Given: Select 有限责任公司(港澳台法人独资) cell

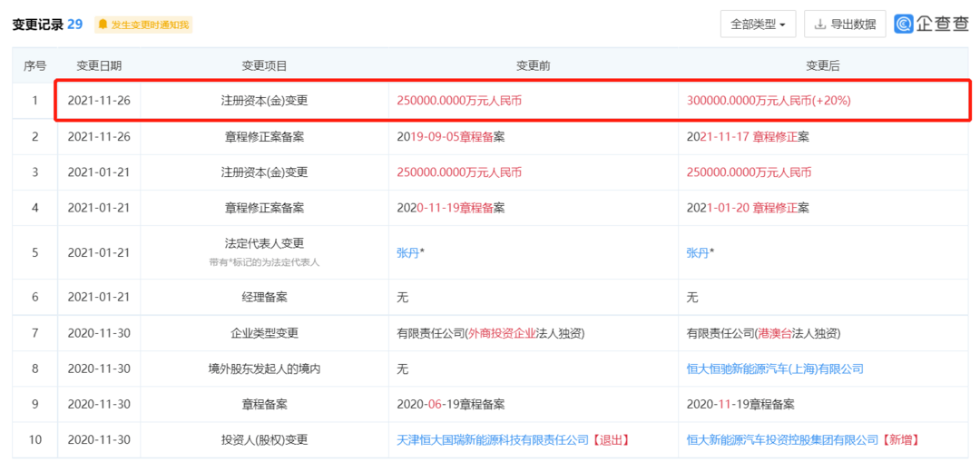Looking at the screenshot, I should point(764,334).
